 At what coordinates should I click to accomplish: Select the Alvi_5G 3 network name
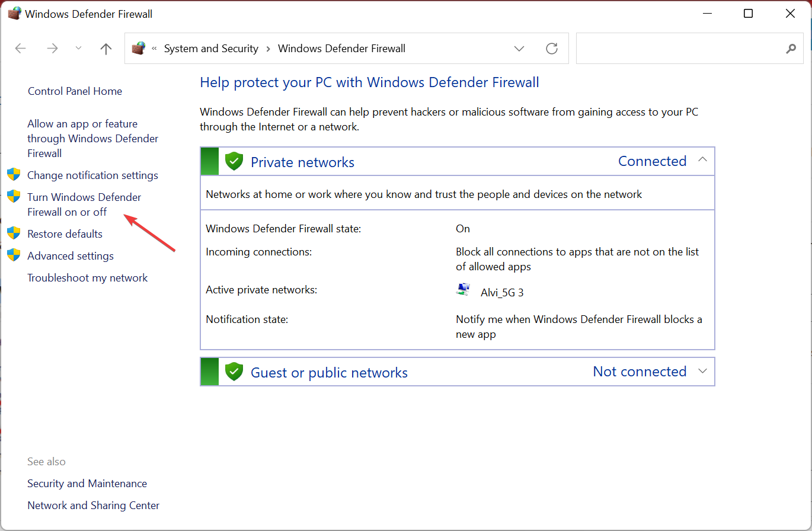pos(502,293)
